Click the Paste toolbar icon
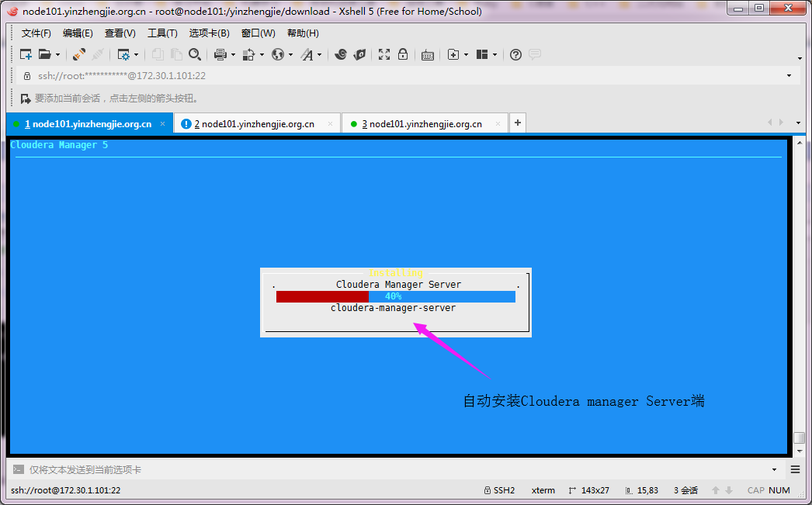This screenshot has height=505, width=812. pos(176,54)
